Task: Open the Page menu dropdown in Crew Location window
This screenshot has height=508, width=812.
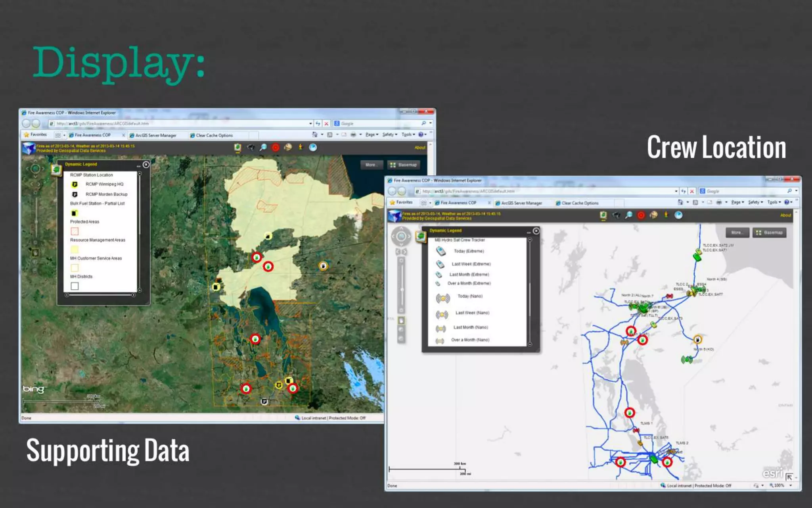Action: coord(738,202)
